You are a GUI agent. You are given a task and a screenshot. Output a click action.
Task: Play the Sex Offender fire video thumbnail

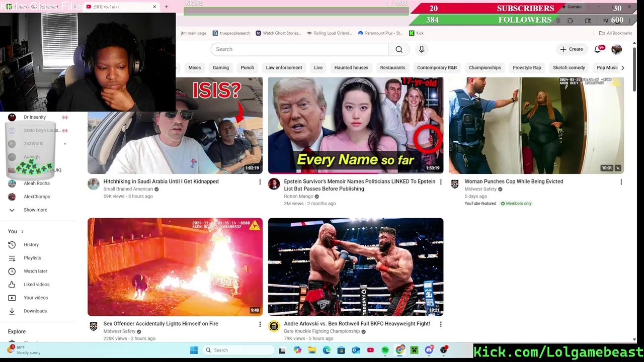point(175,267)
